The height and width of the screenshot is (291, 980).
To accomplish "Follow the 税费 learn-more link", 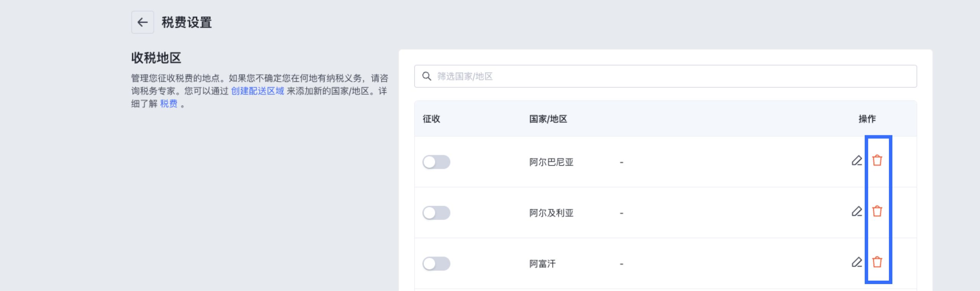I will (x=169, y=104).
